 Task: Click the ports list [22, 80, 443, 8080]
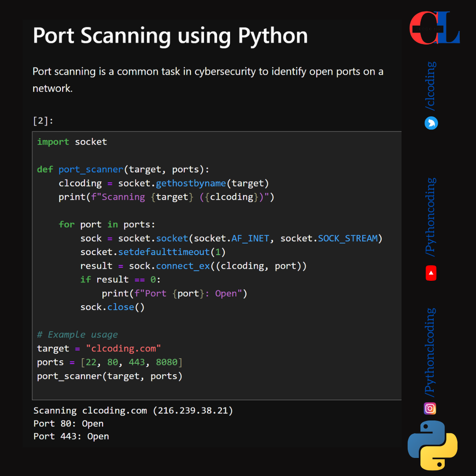(130, 362)
